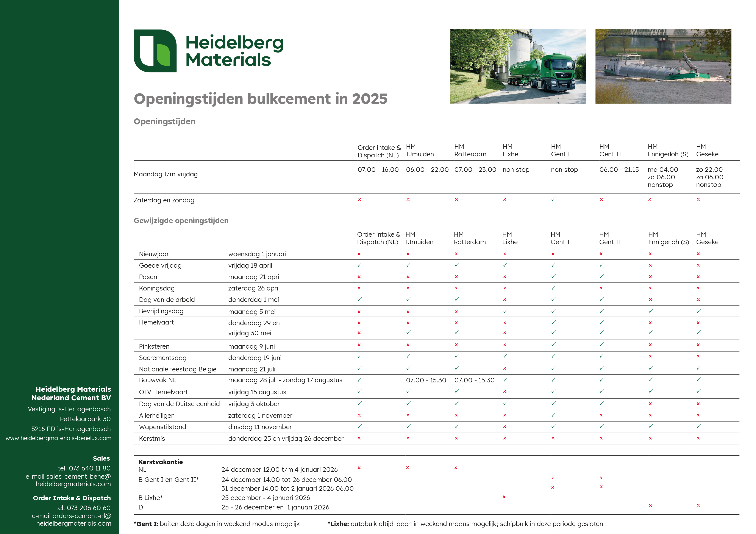Click the cement barge ship photo

663,67
